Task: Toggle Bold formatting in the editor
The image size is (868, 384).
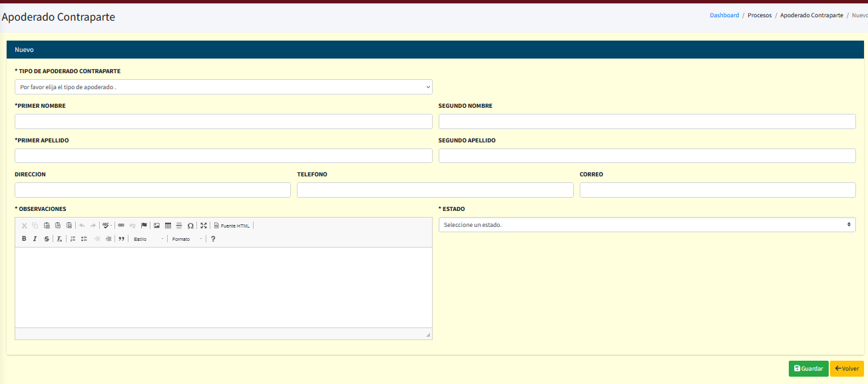Action: (x=24, y=239)
